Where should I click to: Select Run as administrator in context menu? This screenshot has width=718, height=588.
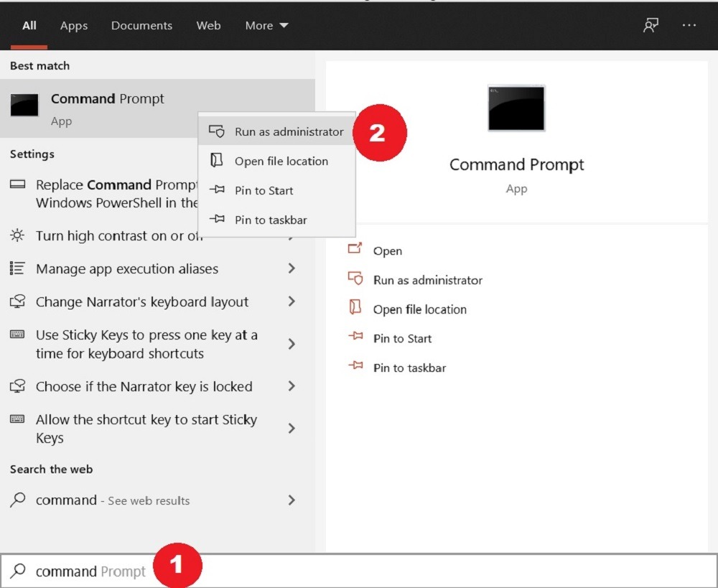[x=289, y=131]
